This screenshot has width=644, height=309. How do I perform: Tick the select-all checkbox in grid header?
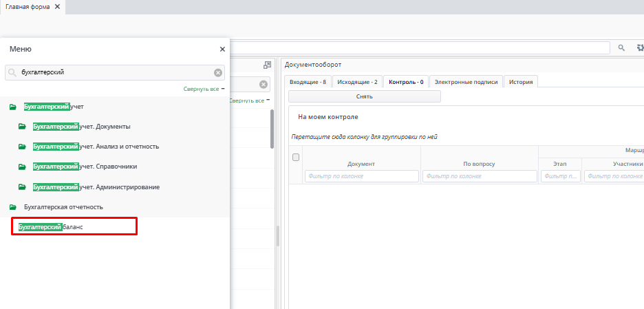(x=296, y=158)
